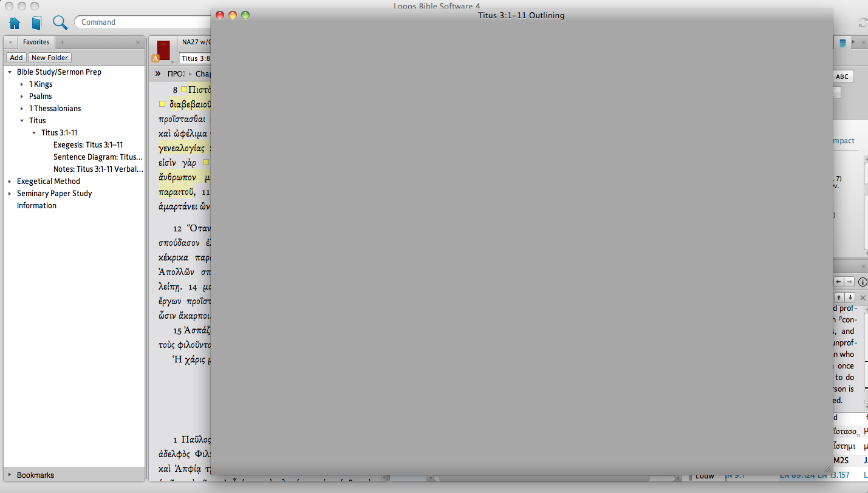Viewport: 868px width, 493px height.
Task: Click the Compact link in right panel
Action: pyautogui.click(x=843, y=140)
